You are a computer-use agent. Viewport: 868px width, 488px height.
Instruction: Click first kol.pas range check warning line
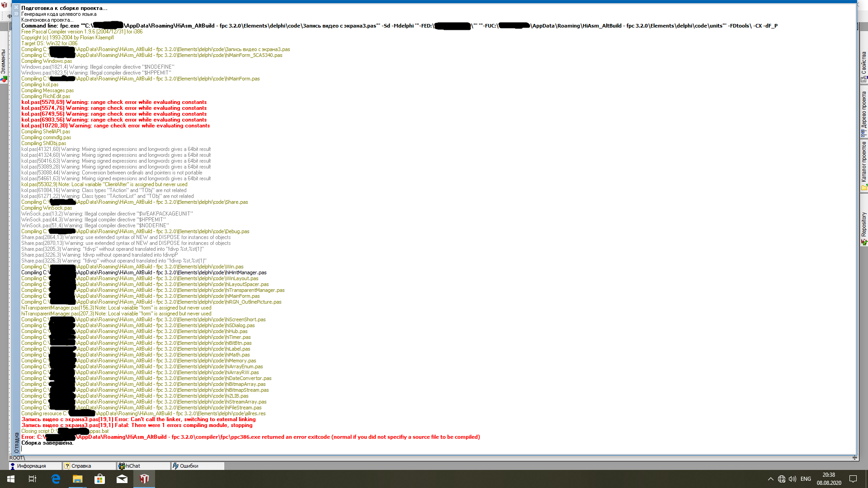pos(114,102)
